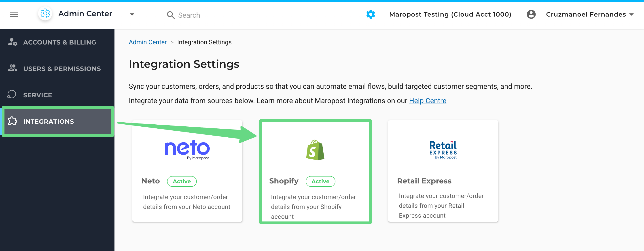644x251 pixels.
Task: Click the Shopify card title
Action: point(284,181)
